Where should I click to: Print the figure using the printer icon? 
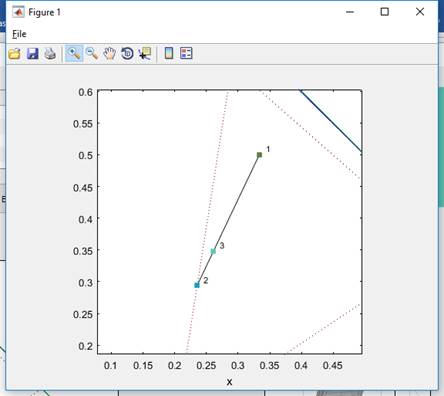[50, 54]
